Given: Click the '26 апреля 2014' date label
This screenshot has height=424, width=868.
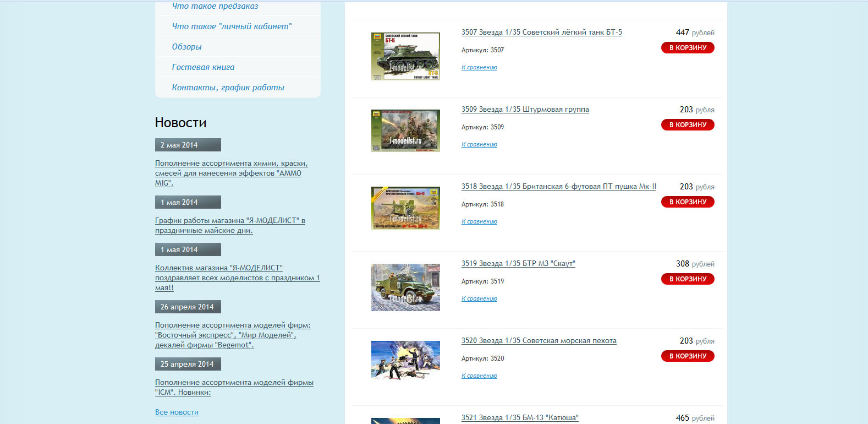Looking at the screenshot, I should pos(188,307).
